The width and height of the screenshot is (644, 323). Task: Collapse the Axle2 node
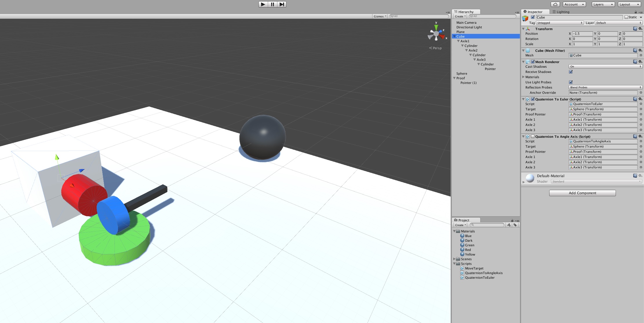(x=467, y=50)
